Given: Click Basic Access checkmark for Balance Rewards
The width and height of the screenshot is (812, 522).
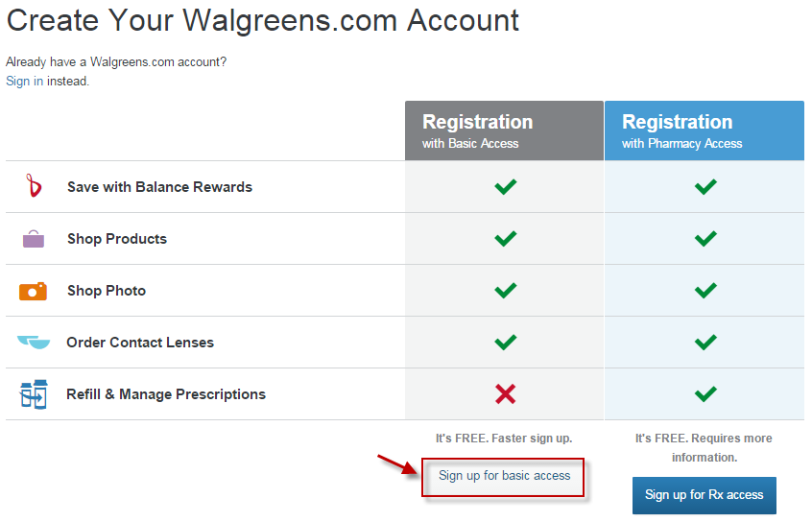Looking at the screenshot, I should point(506,186).
